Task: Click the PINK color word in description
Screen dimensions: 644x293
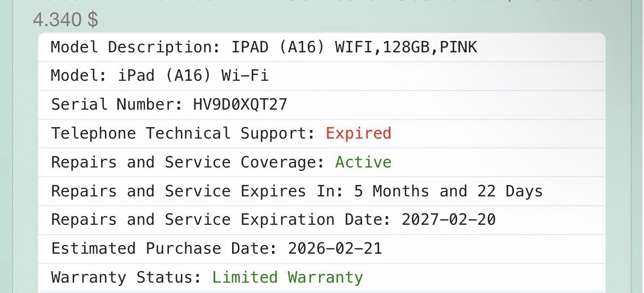Action: (x=458, y=47)
